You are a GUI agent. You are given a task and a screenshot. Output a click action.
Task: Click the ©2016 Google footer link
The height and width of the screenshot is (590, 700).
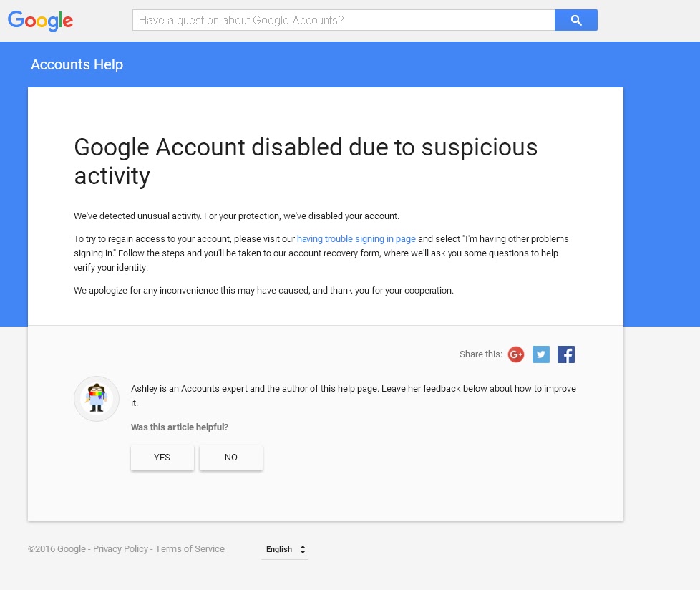click(x=57, y=549)
